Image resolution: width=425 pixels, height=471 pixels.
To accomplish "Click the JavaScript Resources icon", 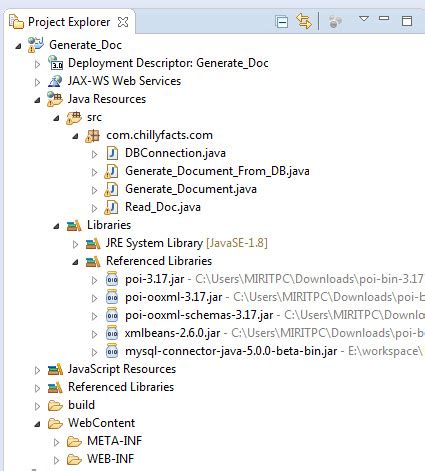I will click(x=55, y=370).
